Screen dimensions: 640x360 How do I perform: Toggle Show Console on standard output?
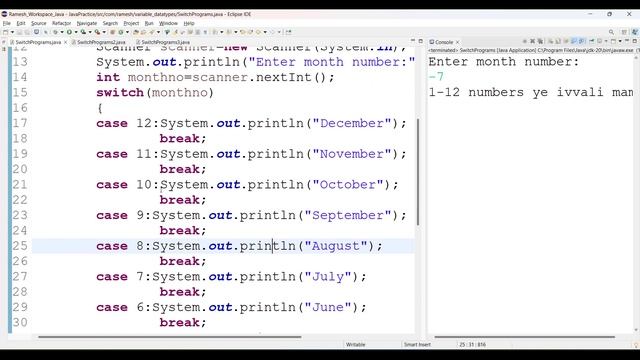(x=574, y=41)
